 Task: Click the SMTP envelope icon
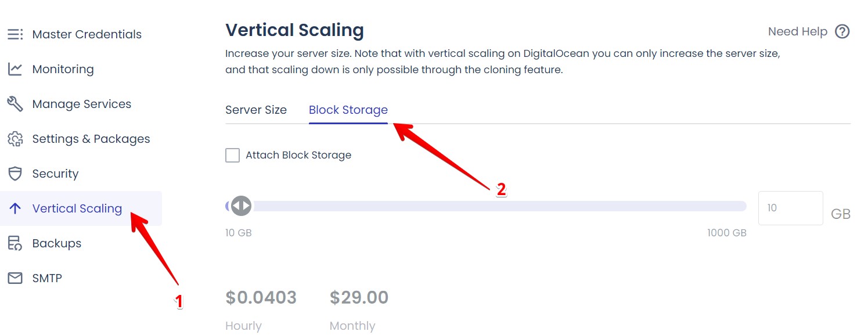[15, 278]
